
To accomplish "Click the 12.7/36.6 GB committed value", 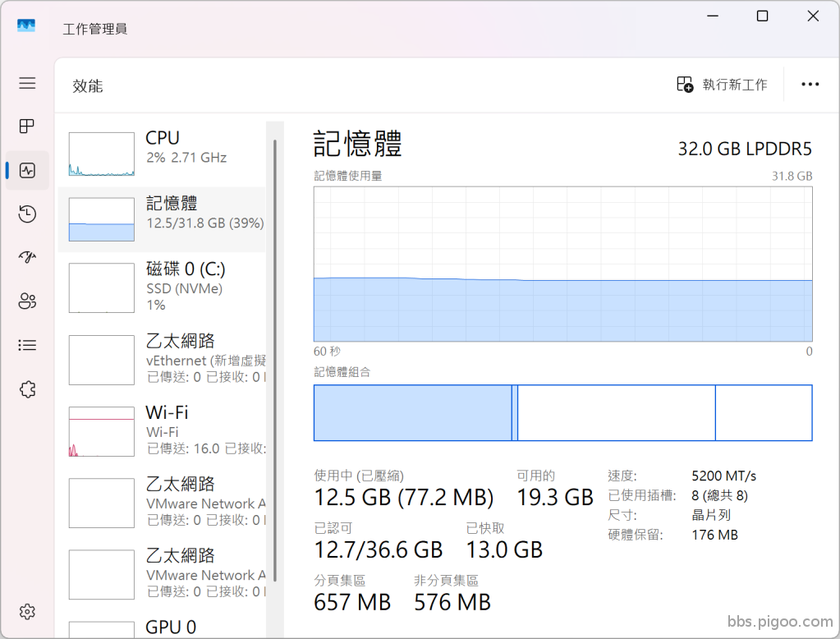I will (x=379, y=550).
